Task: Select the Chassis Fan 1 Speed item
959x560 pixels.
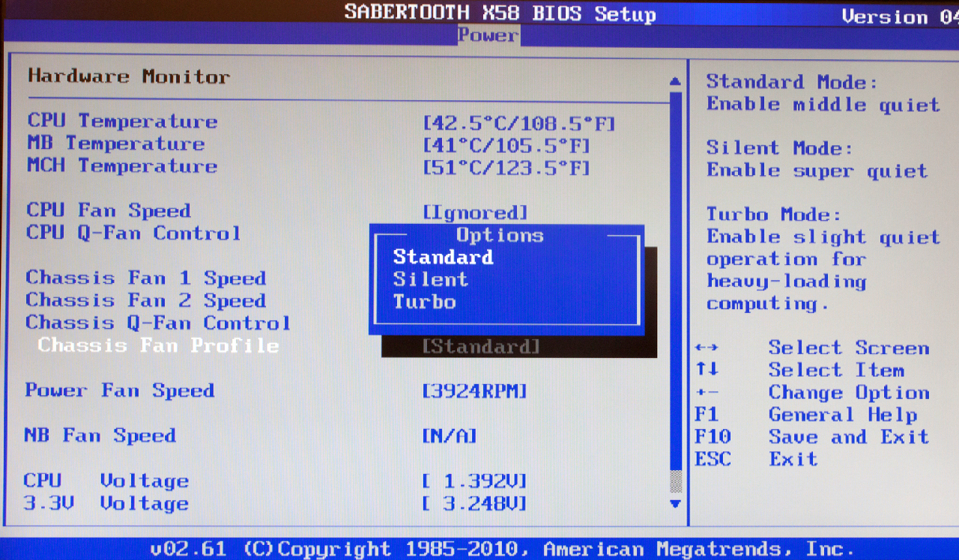Action: point(146,278)
